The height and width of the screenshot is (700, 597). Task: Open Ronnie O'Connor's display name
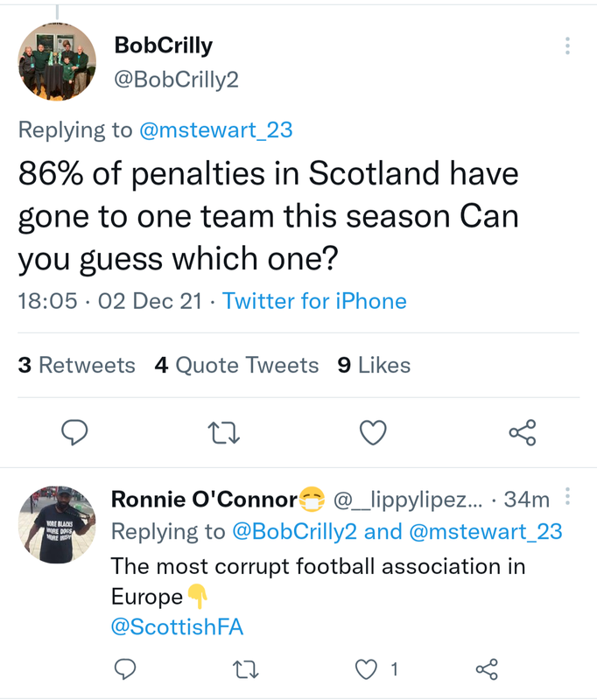pos(204,500)
